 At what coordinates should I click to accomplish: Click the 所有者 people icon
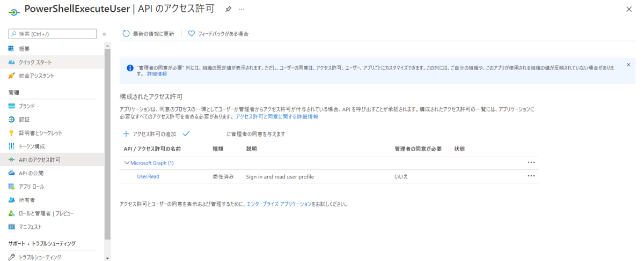(x=11, y=200)
